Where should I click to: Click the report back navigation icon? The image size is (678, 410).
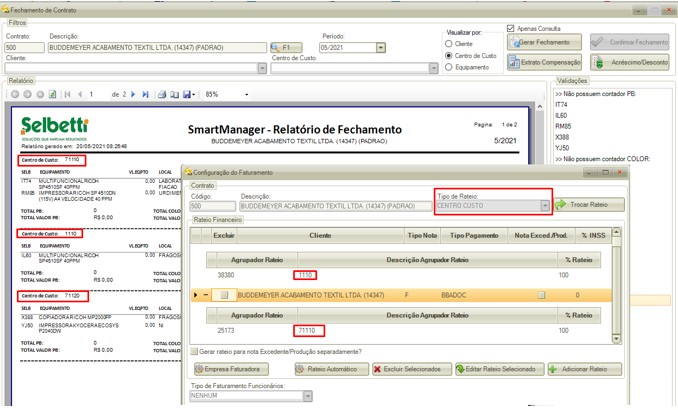click(15, 94)
